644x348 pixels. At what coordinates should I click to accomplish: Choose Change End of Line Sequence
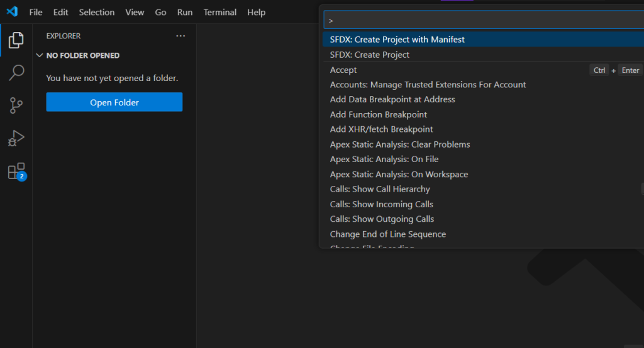pyautogui.click(x=387, y=234)
